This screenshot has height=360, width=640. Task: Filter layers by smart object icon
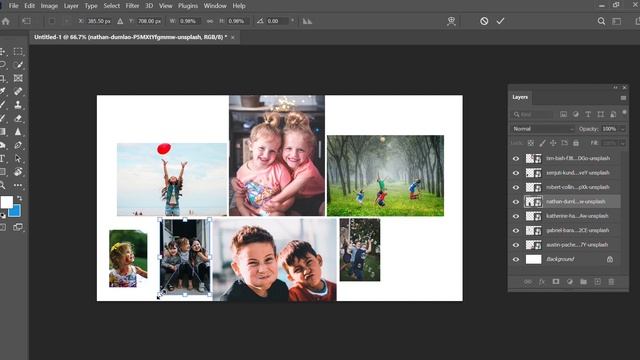(613, 115)
